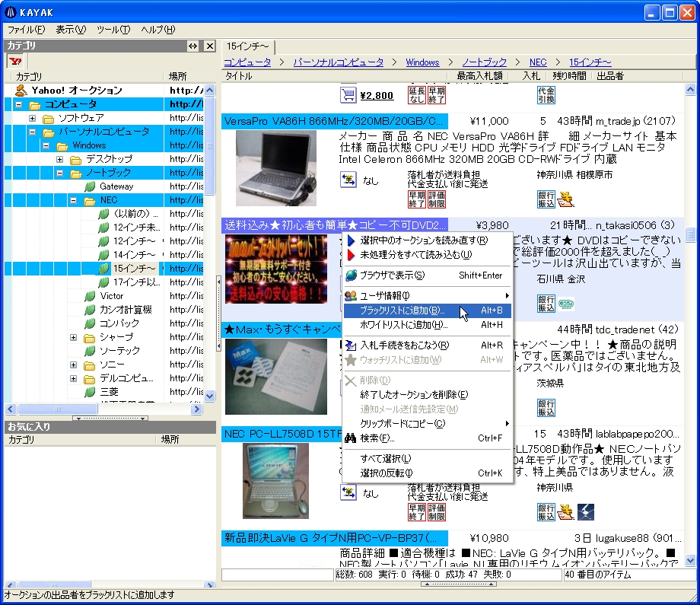This screenshot has height=605, width=700.
Task: Open the ファイル(F) menu
Action: click(x=27, y=30)
